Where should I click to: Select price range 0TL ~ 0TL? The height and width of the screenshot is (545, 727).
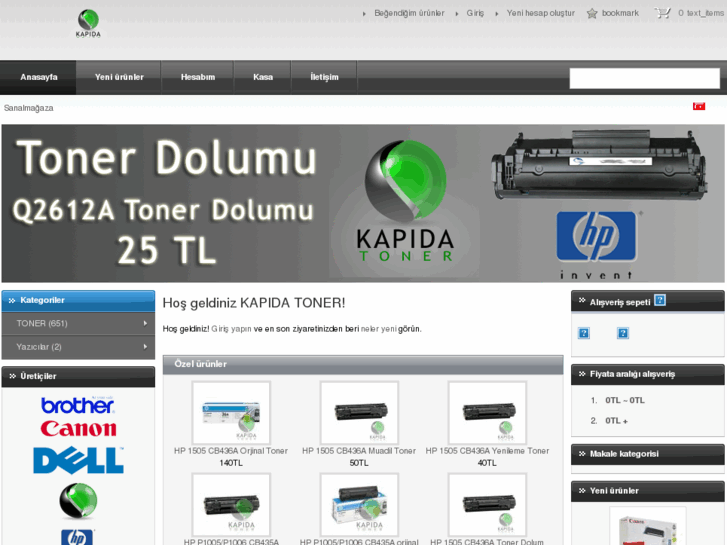pos(625,400)
